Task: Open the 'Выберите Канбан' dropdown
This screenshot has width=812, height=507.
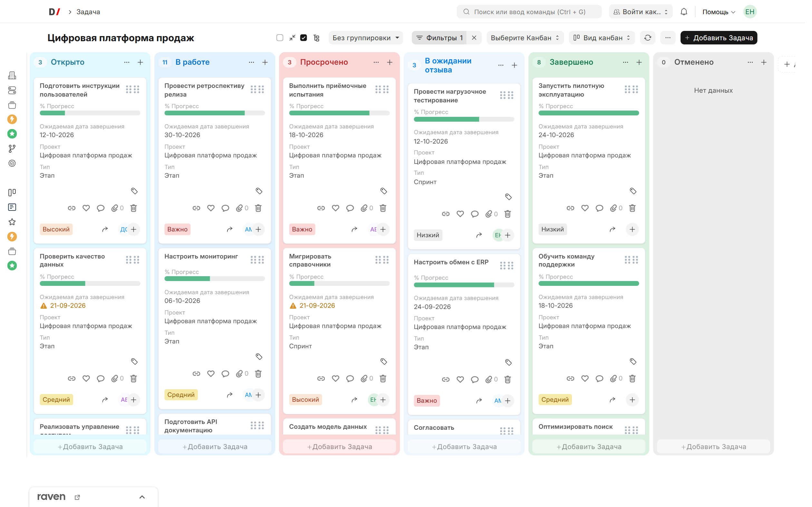Action: pyautogui.click(x=525, y=38)
